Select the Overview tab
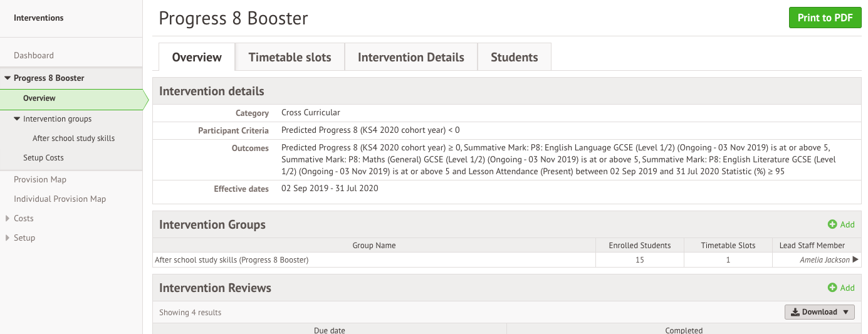868x334 pixels. (x=197, y=57)
